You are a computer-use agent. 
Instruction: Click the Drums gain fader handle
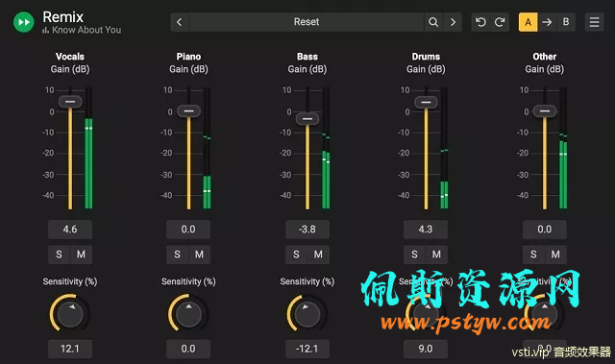pyautogui.click(x=426, y=103)
